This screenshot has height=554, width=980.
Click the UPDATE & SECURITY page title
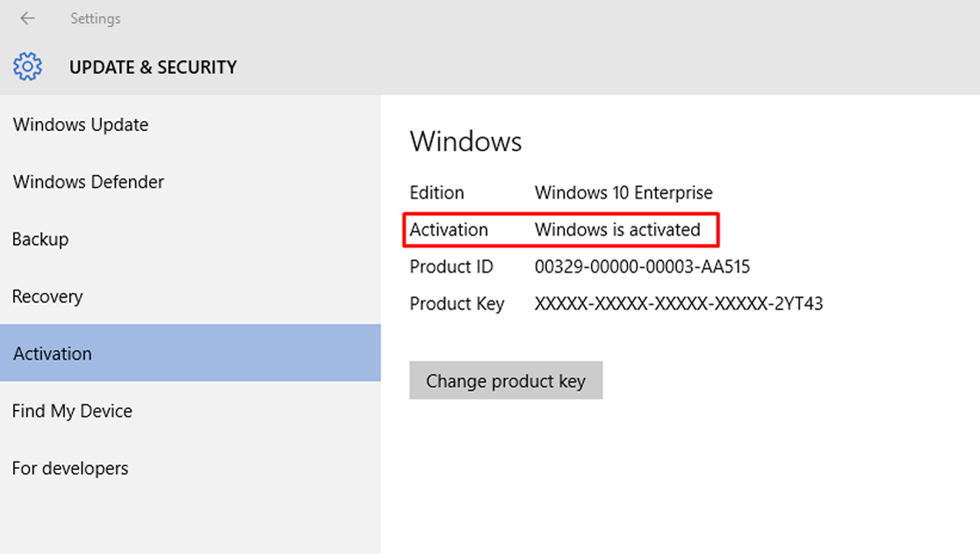click(153, 67)
